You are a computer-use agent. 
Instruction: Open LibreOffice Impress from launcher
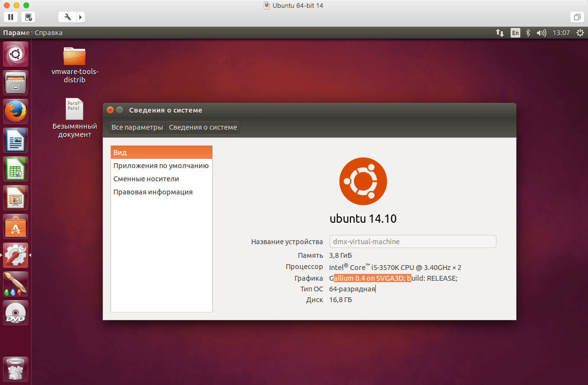click(16, 198)
